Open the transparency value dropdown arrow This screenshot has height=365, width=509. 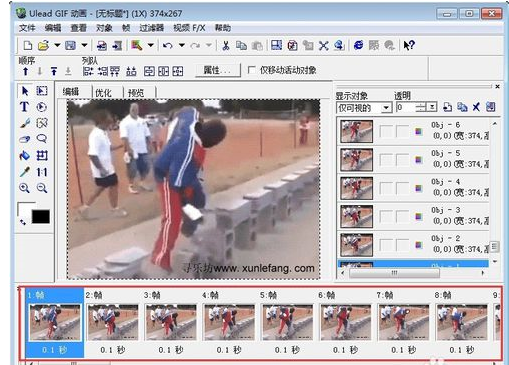pyautogui.click(x=432, y=107)
